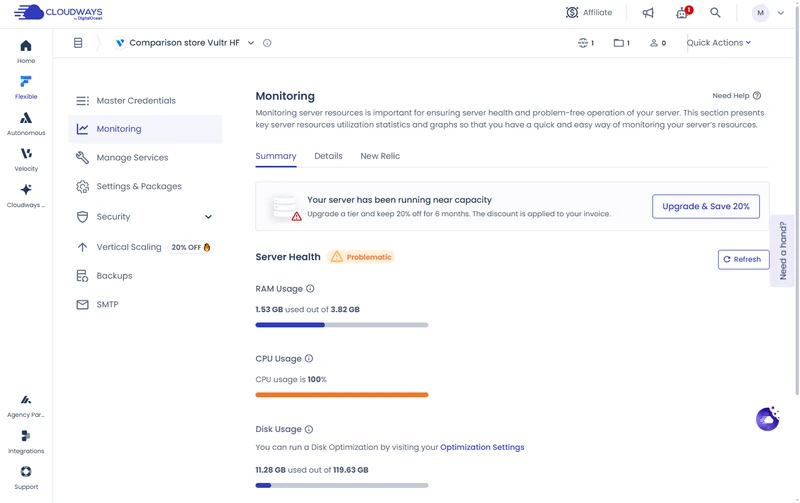Image resolution: width=800 pixels, height=503 pixels.
Task: Click the Affiliate dollar icon
Action: (x=572, y=12)
